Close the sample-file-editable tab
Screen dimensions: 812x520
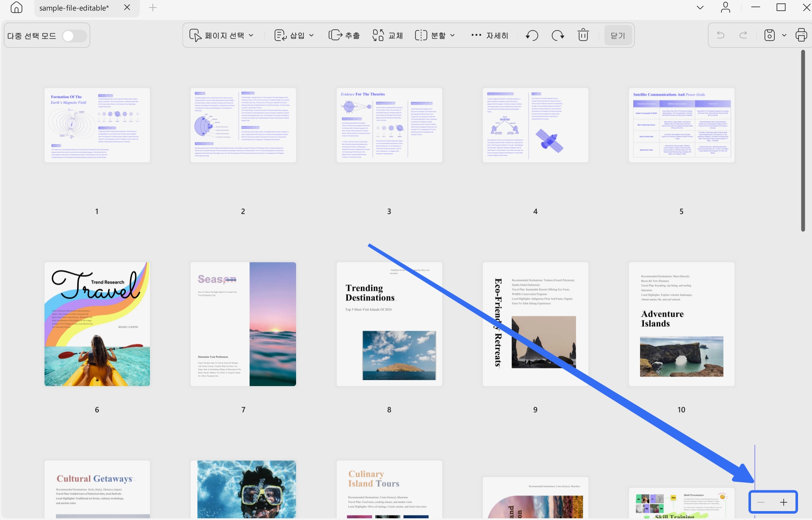127,7
